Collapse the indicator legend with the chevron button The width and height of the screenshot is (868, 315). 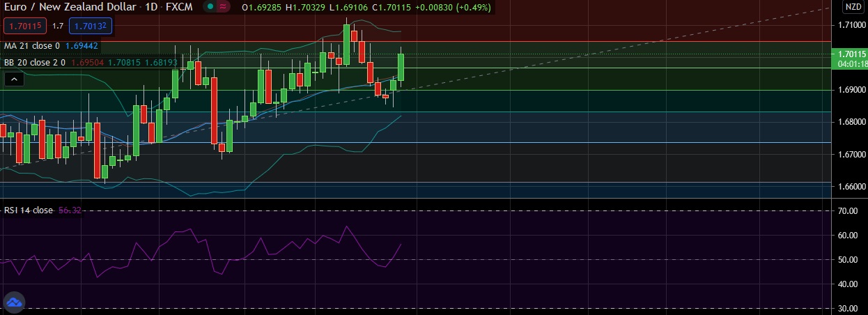coord(14,79)
